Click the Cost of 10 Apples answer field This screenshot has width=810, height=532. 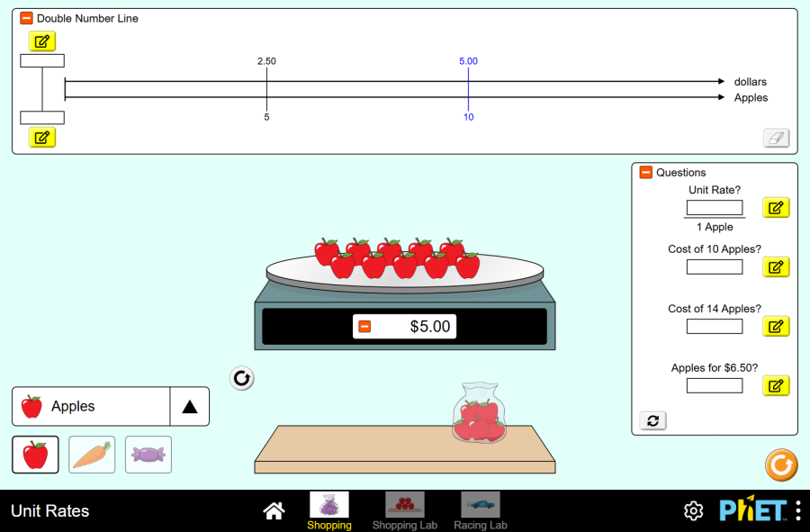click(714, 266)
